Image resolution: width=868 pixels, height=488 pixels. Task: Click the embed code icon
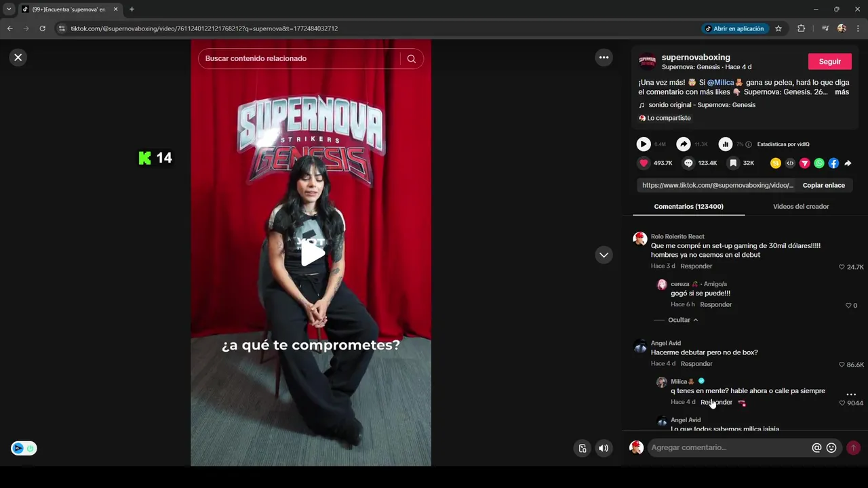coord(790,163)
